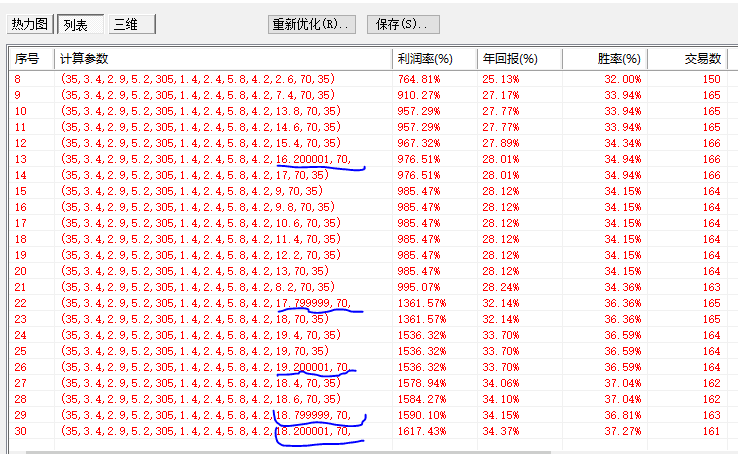The width and height of the screenshot is (738, 454).
Task: Click annual return 34.37%
Action: click(501, 431)
